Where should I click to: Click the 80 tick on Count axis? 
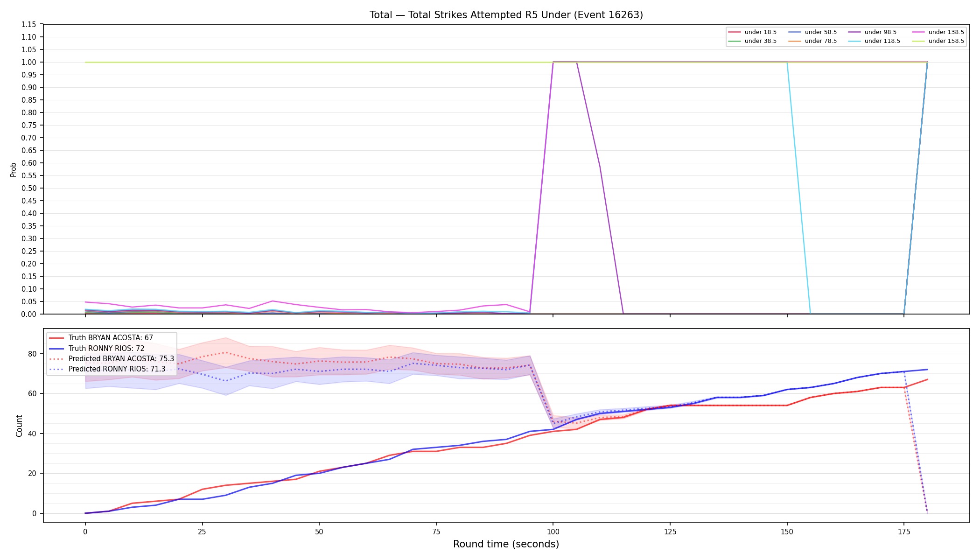pyautogui.click(x=32, y=354)
